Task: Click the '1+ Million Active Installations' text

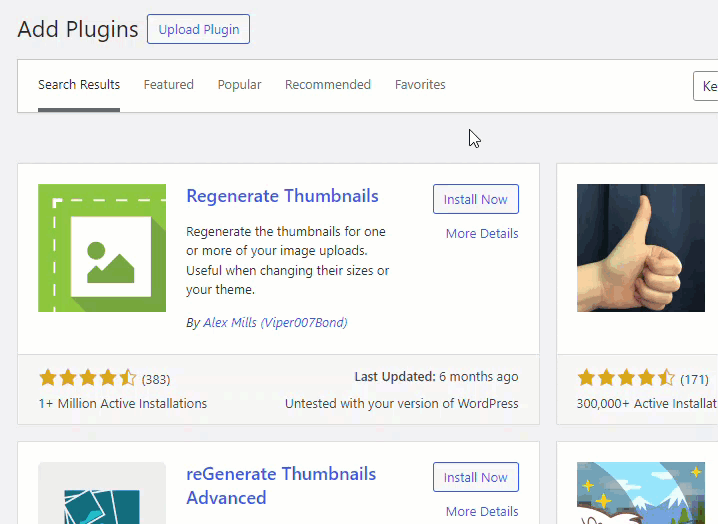Action: (x=123, y=404)
